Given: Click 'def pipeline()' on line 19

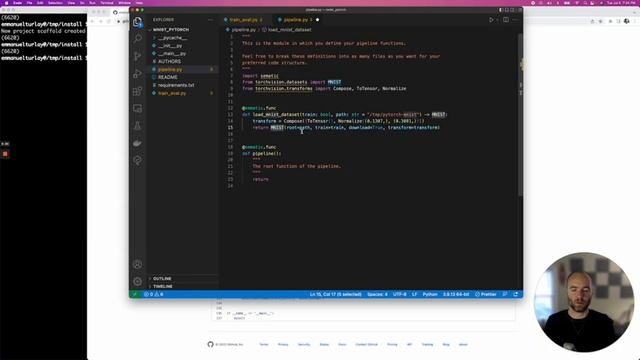Looking at the screenshot, I should 262,153.
